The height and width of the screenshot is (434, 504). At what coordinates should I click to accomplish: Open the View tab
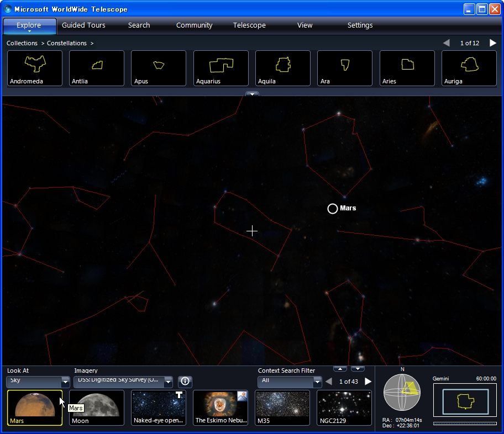pyautogui.click(x=305, y=25)
